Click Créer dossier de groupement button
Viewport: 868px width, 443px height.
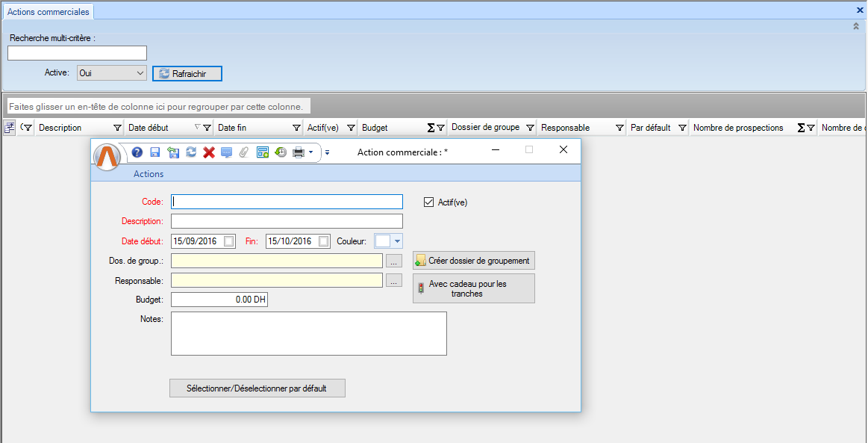click(x=474, y=261)
